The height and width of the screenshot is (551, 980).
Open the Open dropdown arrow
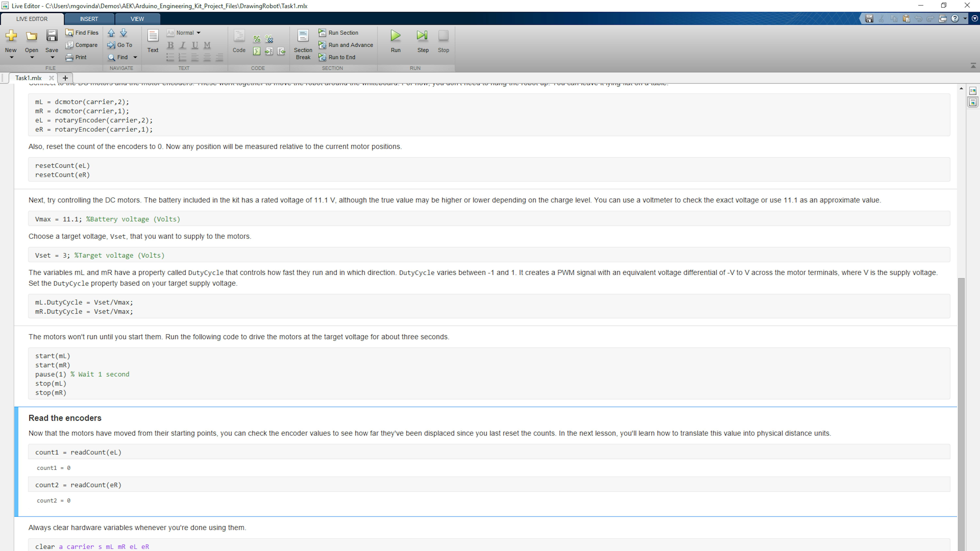[x=32, y=57]
